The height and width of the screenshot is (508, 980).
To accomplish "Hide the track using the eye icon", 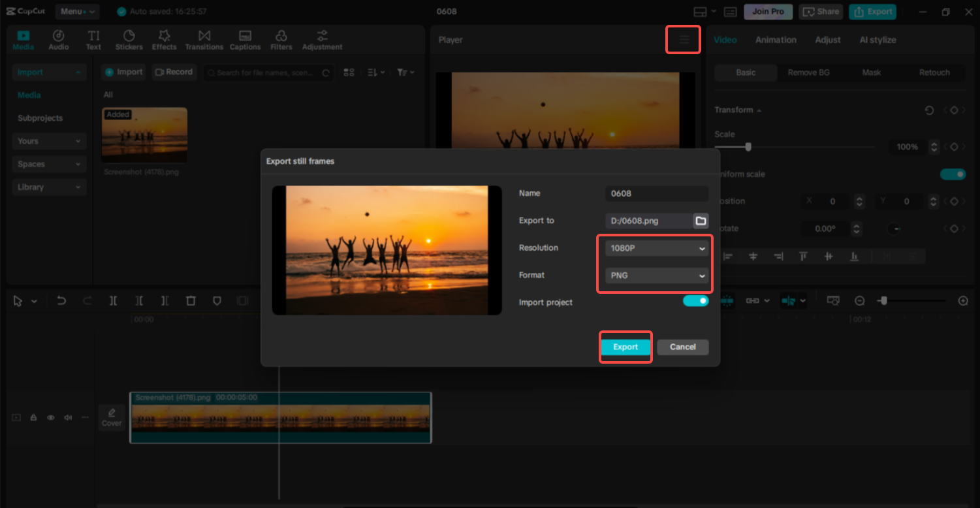I will coord(50,417).
